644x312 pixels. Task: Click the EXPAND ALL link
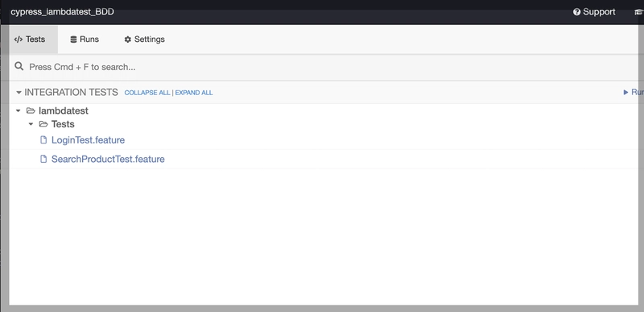[x=194, y=93]
